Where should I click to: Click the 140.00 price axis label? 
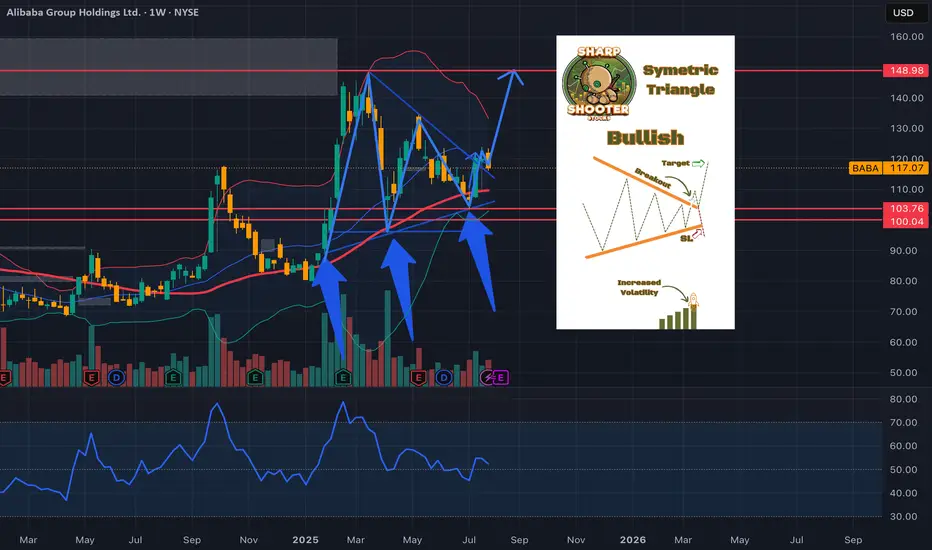906,98
